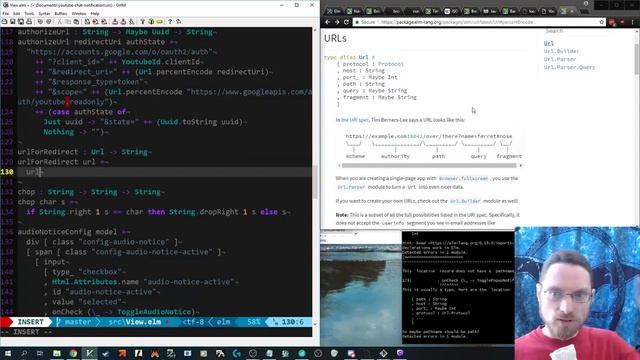Click the Copy icon in GVim toolbar
Screen dimensions: 640x360
68,21
